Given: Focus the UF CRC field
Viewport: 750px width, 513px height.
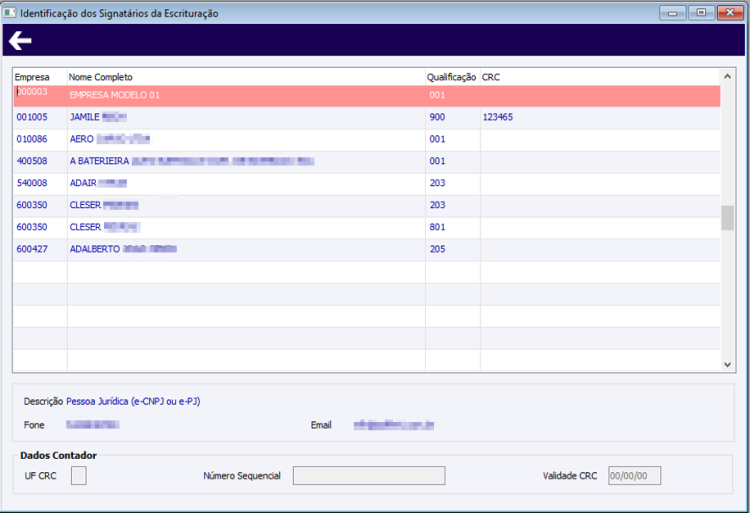Looking at the screenshot, I should [78, 476].
